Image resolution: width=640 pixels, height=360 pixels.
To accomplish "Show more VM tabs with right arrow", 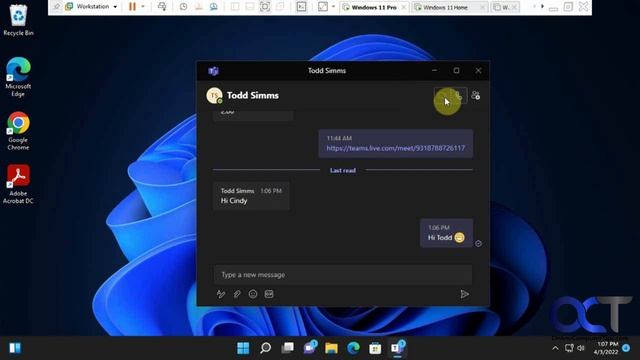I will pyautogui.click(x=542, y=7).
